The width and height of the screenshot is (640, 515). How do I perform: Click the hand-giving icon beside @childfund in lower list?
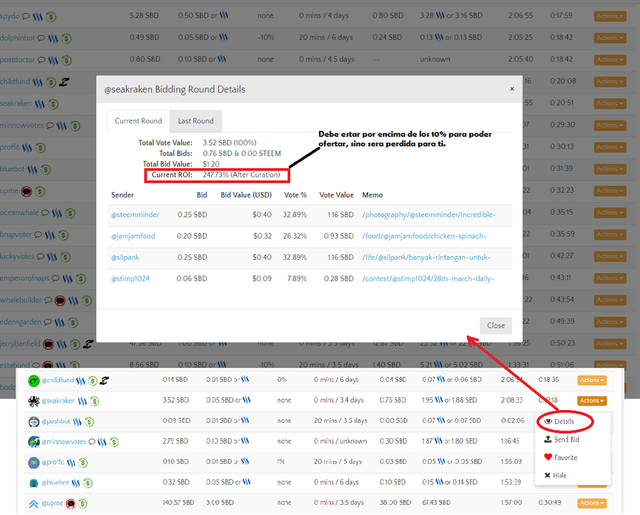tap(104, 381)
